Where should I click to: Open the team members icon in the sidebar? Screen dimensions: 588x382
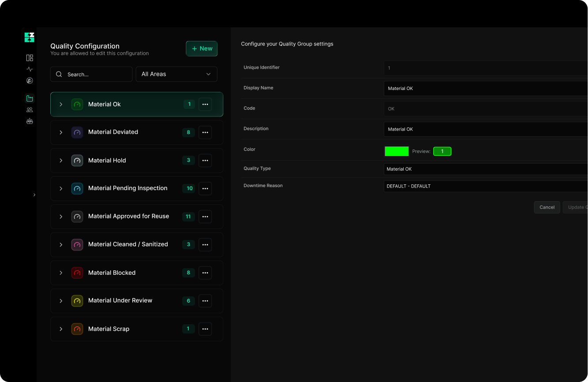[x=29, y=109]
